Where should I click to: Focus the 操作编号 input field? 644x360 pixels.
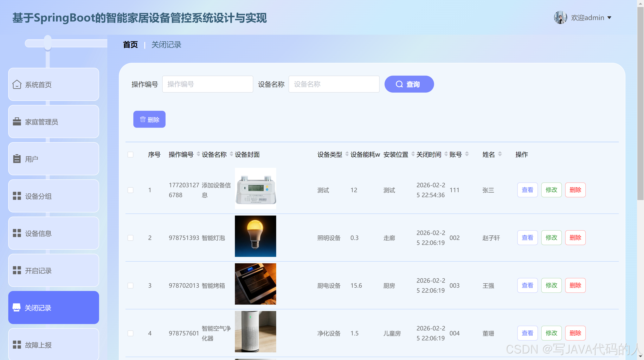[207, 84]
